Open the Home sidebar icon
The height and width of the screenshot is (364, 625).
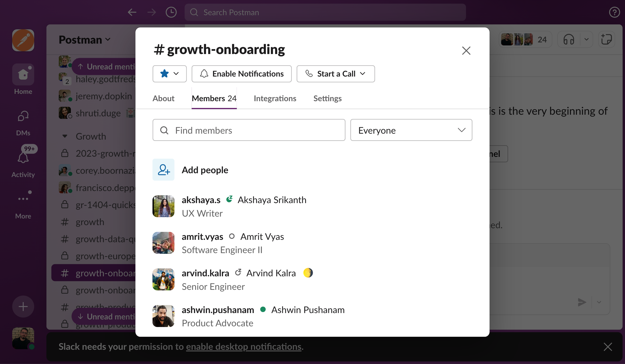pos(23,75)
